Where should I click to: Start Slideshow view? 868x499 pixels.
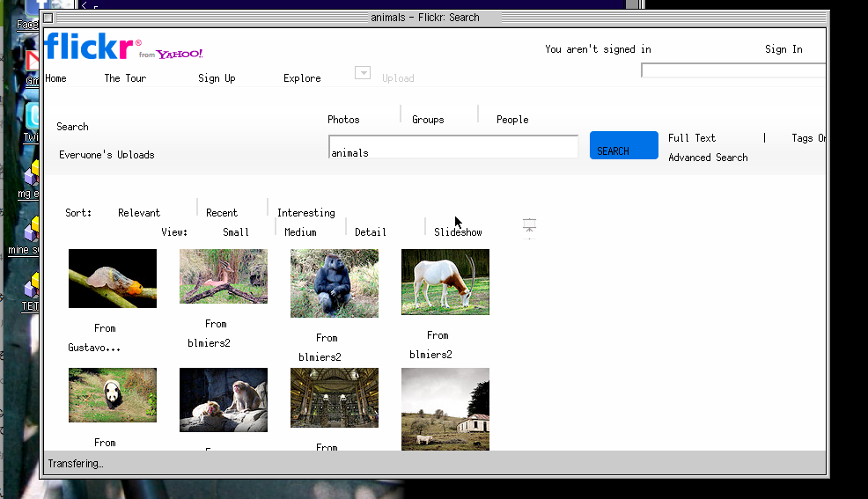tap(458, 231)
